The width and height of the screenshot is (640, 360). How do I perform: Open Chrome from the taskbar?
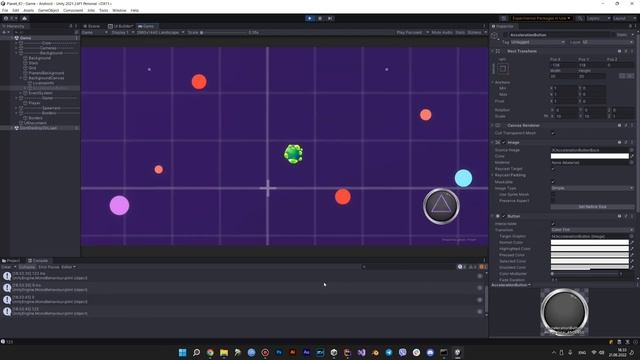210,352
